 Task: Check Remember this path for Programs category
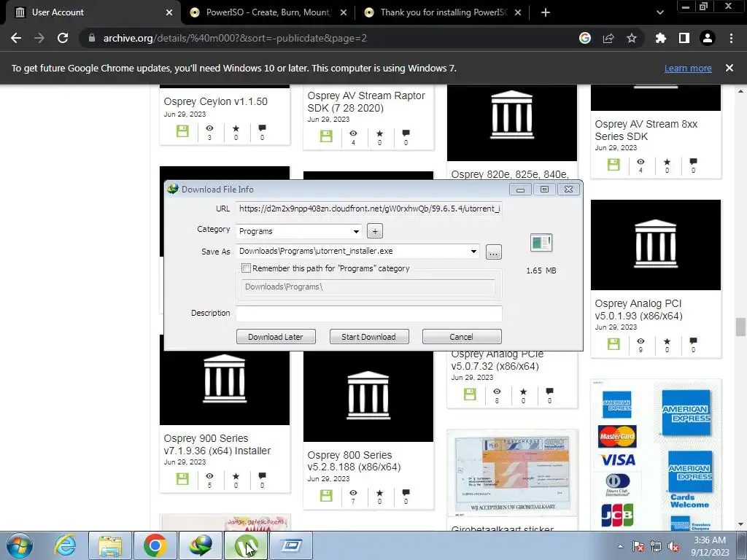[246, 268]
